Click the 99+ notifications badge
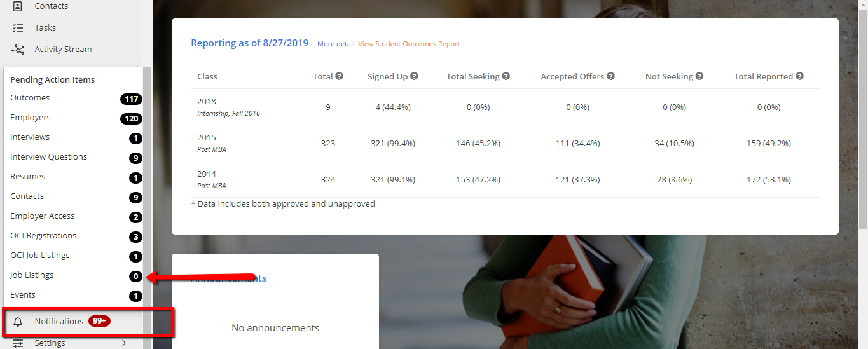 [x=99, y=322]
